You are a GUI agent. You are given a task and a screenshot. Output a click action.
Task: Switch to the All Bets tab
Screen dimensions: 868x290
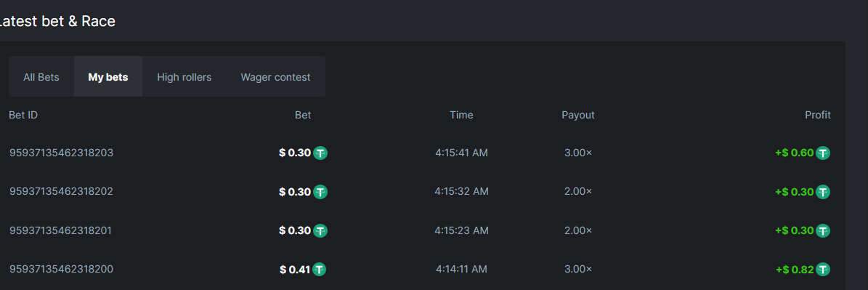41,77
